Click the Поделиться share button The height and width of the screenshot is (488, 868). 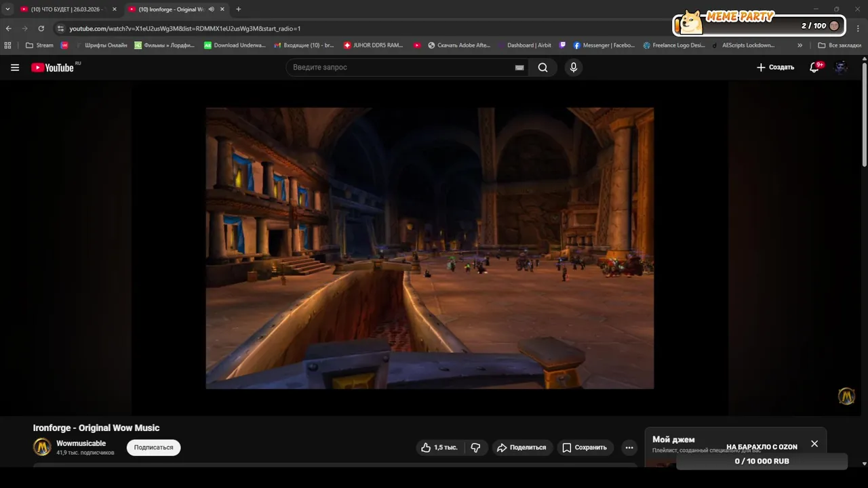tap(521, 447)
